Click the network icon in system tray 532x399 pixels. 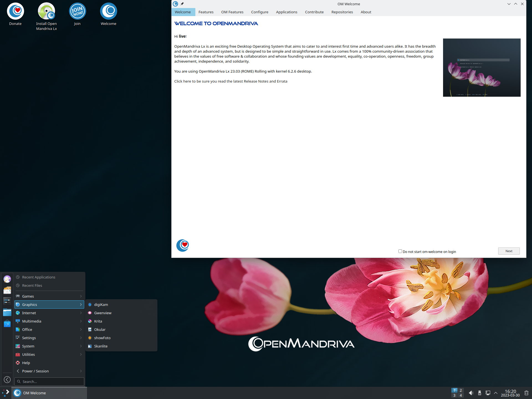(x=488, y=393)
